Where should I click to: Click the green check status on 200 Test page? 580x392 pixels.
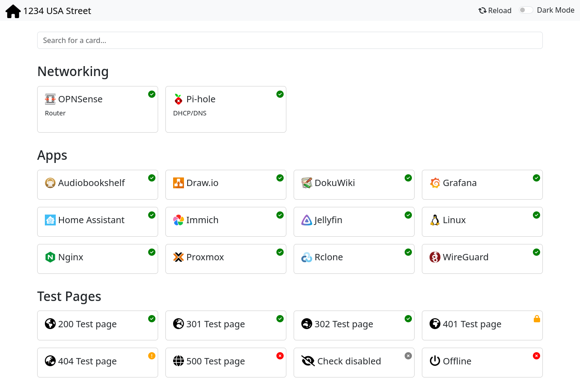click(152, 319)
